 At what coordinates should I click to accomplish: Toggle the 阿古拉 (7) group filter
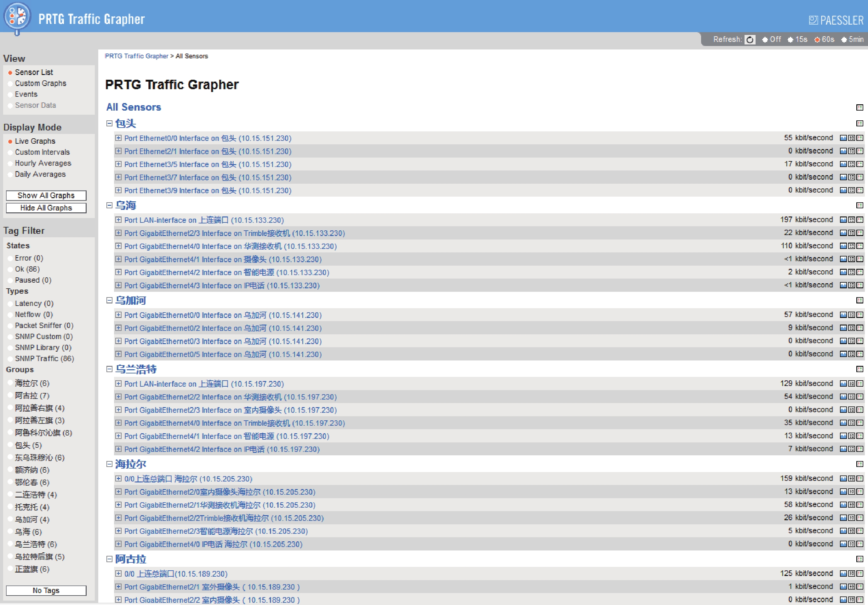(32, 395)
